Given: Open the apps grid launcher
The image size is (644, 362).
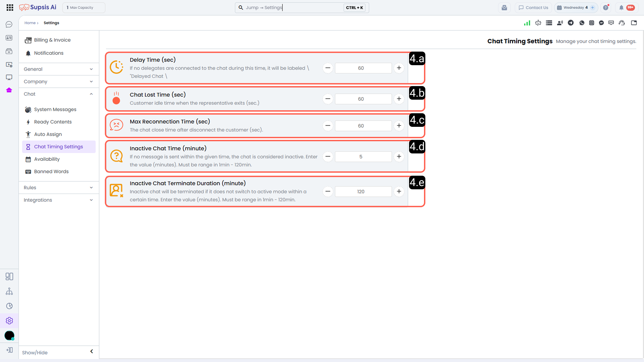Looking at the screenshot, I should tap(10, 7).
